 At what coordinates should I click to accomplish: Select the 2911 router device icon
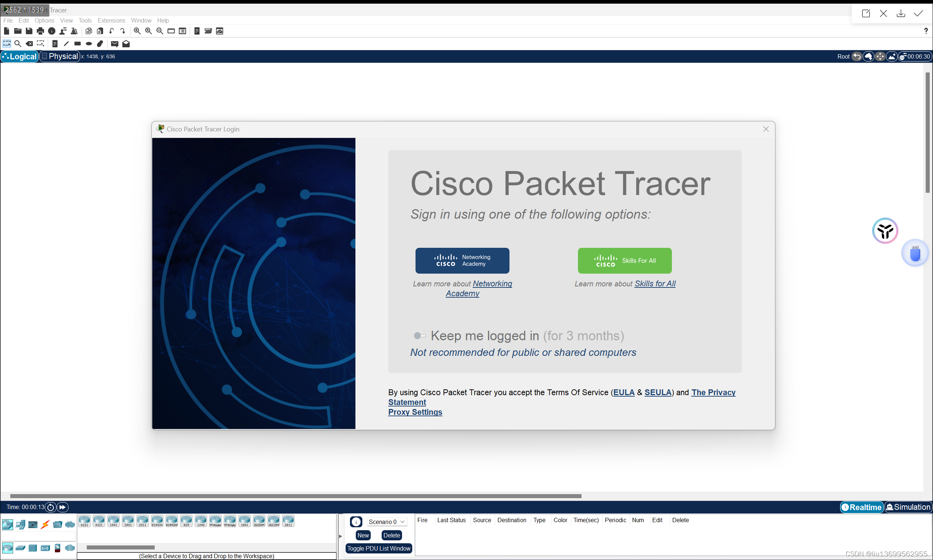point(142,521)
